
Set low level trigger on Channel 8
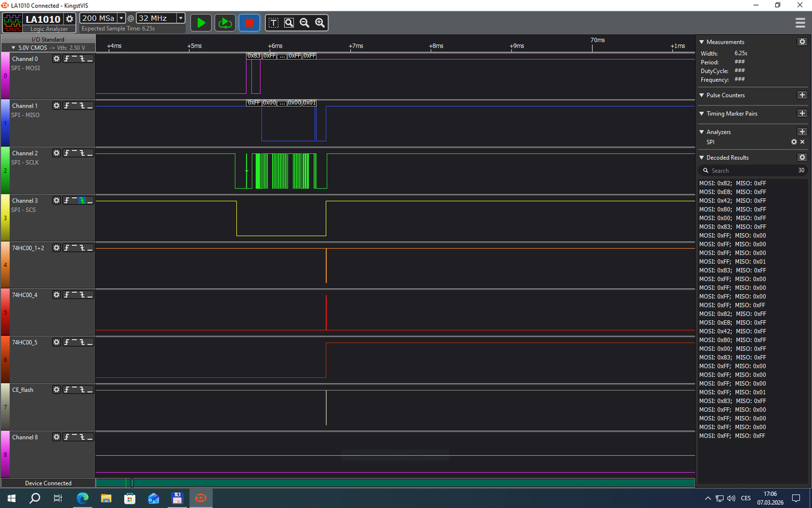pos(89,437)
